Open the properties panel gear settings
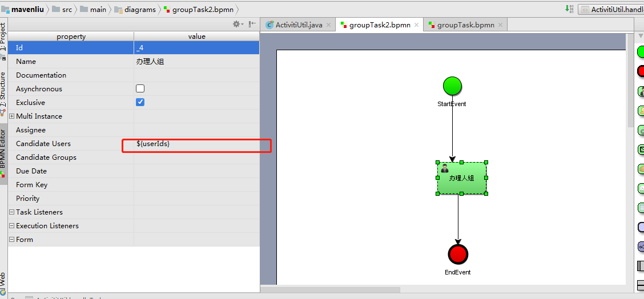This screenshot has width=644, height=299. pyautogui.click(x=238, y=24)
